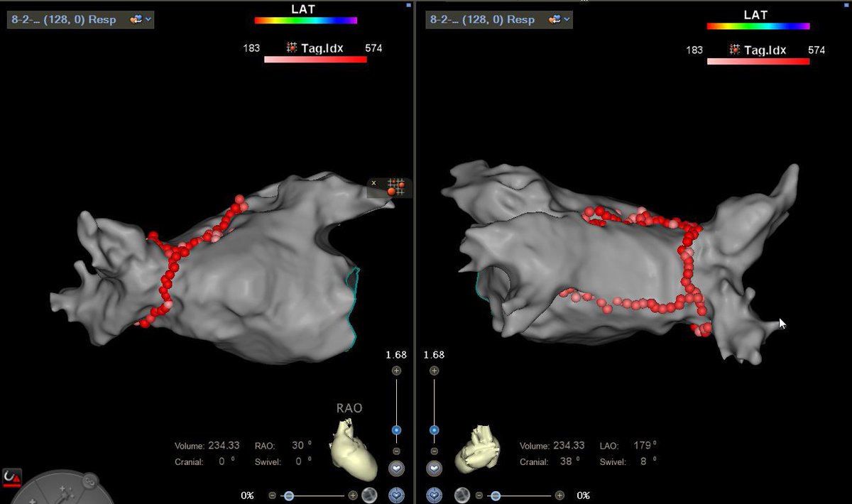The image size is (852, 504).
Task: Click the hearts icon in right map selector
Action: (555, 19)
